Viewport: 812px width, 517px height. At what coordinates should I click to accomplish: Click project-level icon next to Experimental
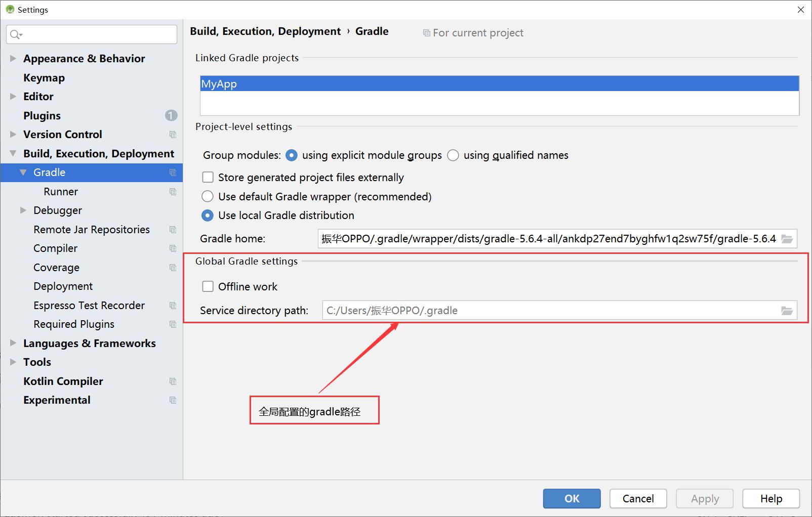173,400
